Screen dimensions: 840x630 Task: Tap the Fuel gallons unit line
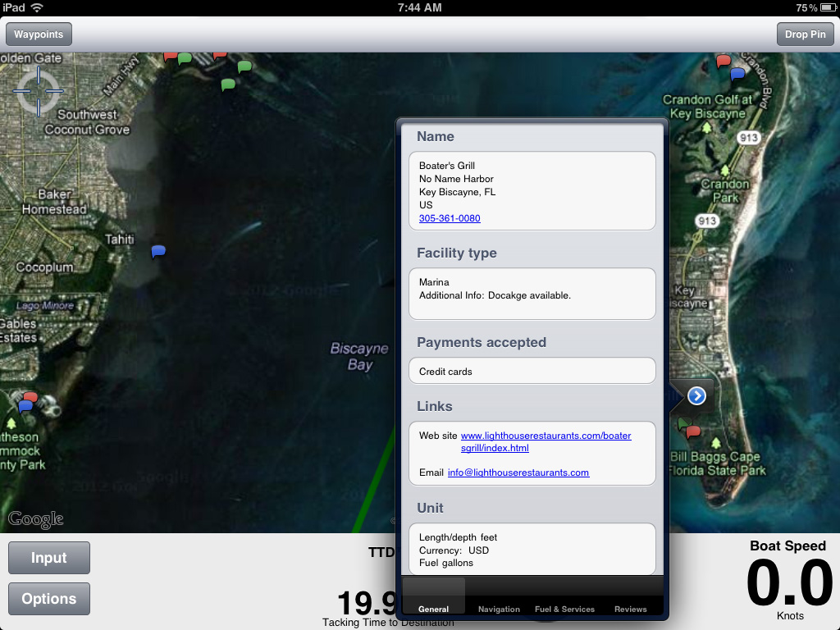[446, 563]
